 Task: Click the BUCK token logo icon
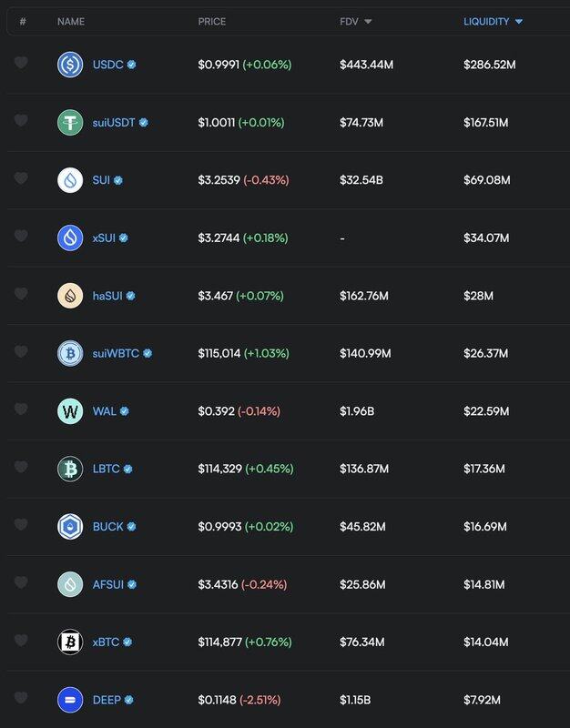[x=70, y=527]
